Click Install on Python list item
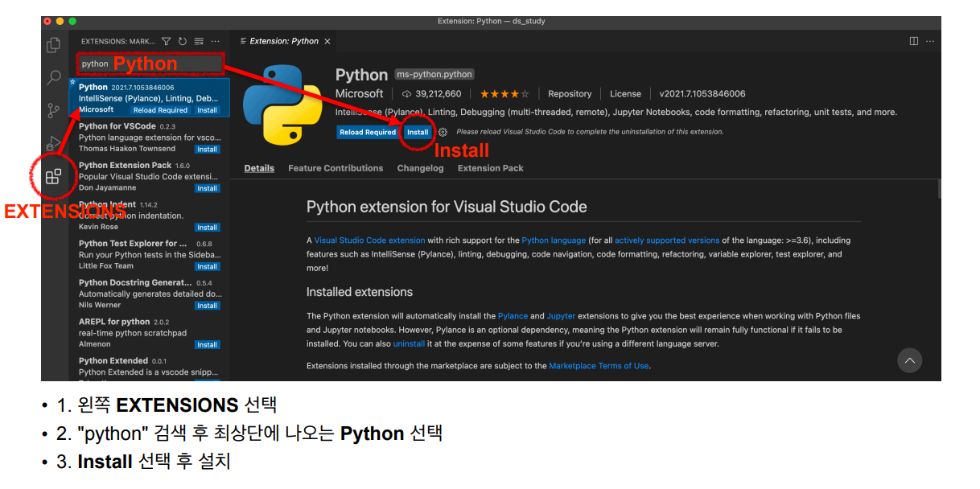The width and height of the screenshot is (980, 489). click(208, 110)
